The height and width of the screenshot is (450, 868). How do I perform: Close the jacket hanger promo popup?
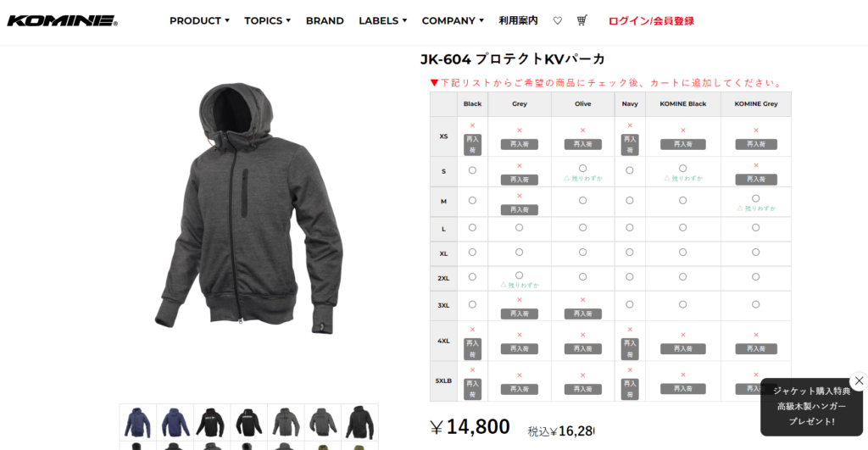click(859, 381)
